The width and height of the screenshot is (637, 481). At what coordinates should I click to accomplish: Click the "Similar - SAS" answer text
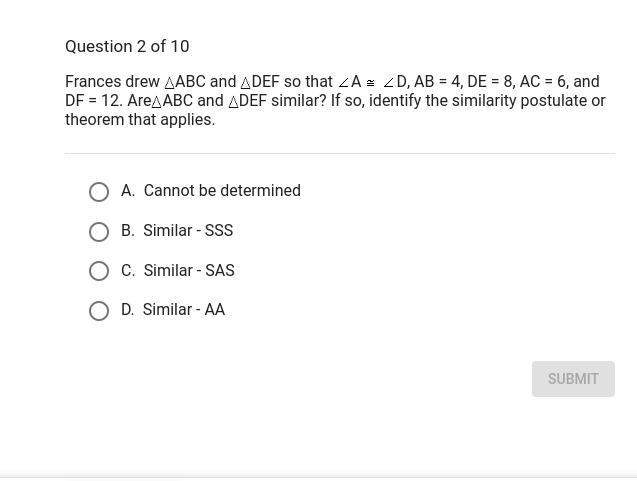(189, 271)
